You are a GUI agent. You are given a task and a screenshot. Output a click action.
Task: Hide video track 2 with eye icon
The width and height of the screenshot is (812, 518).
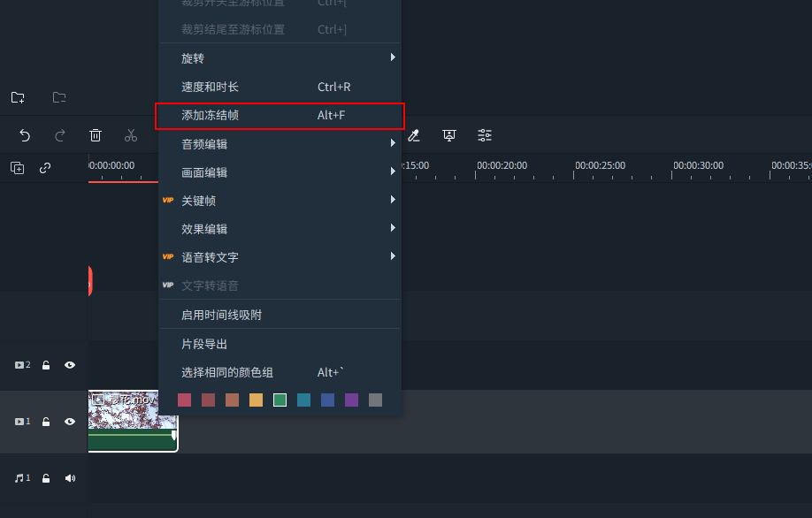70,365
